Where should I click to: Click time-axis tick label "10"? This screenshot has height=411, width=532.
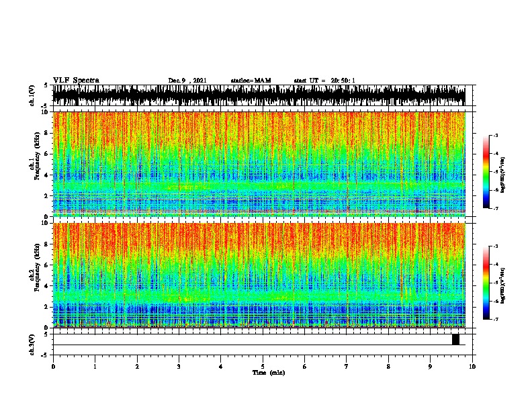(x=472, y=367)
